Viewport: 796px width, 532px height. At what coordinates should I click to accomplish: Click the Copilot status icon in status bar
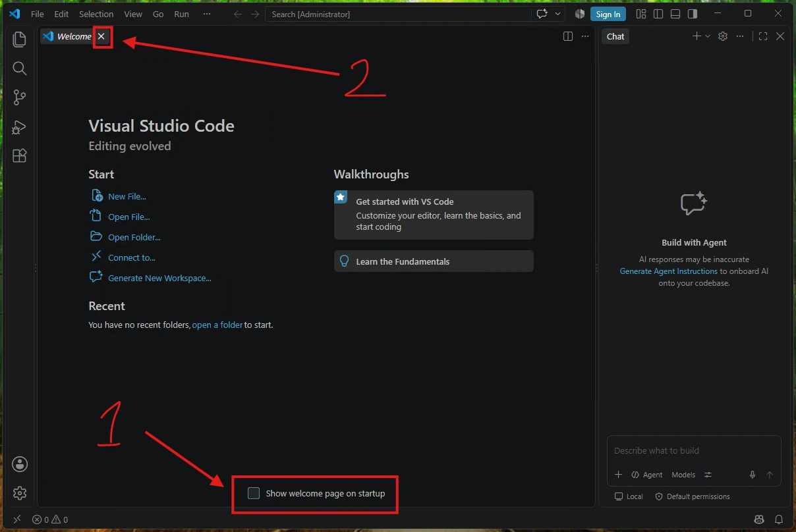point(760,519)
